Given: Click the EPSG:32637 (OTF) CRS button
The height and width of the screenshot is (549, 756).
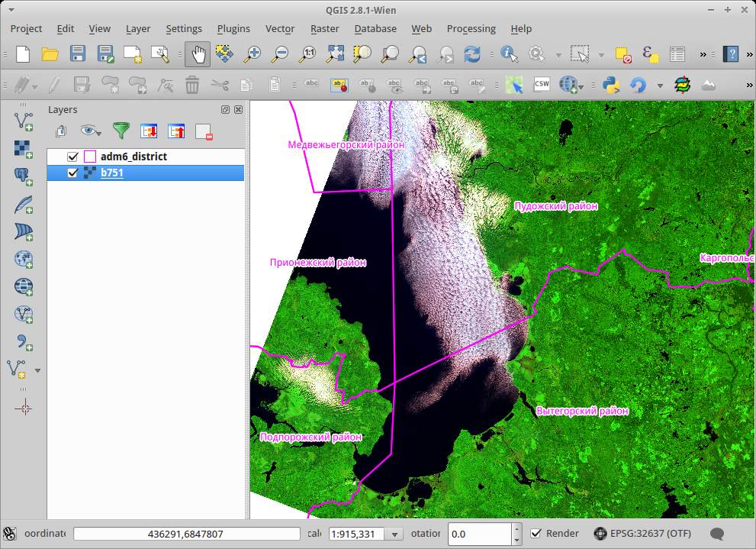Looking at the screenshot, I should [641, 534].
